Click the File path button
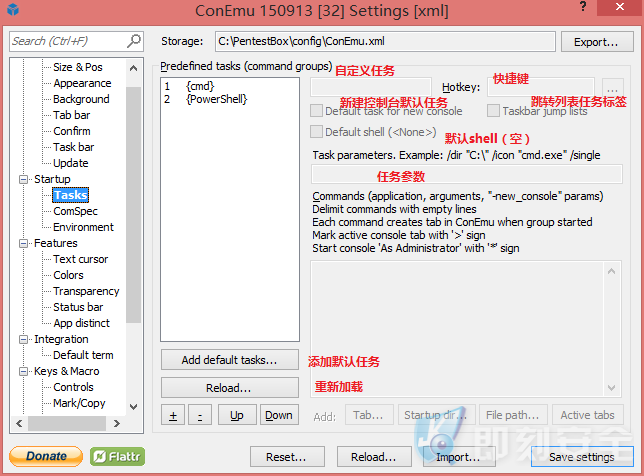Image resolution: width=644 pixels, height=476 pixels. 513,415
